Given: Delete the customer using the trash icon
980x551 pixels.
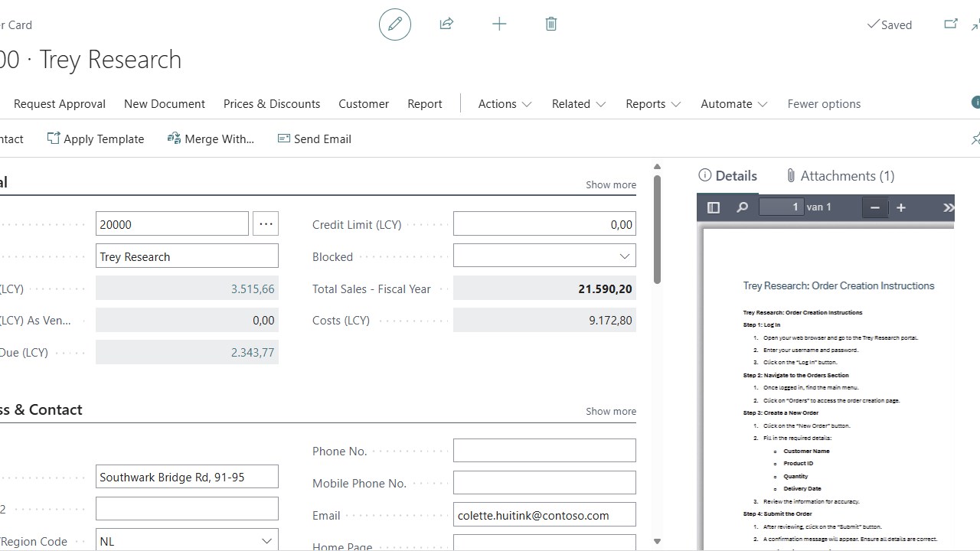Looking at the screenshot, I should pyautogui.click(x=551, y=24).
